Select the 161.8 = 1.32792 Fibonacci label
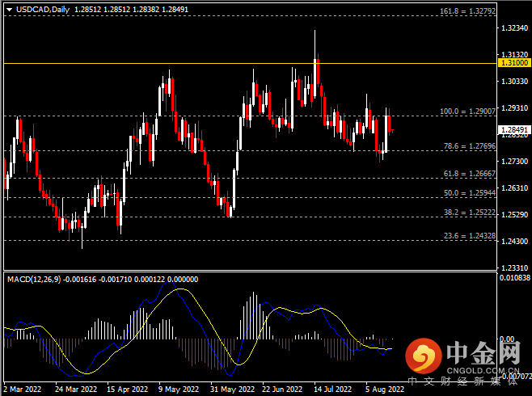Viewport: 532px width, 396px height. click(x=467, y=11)
